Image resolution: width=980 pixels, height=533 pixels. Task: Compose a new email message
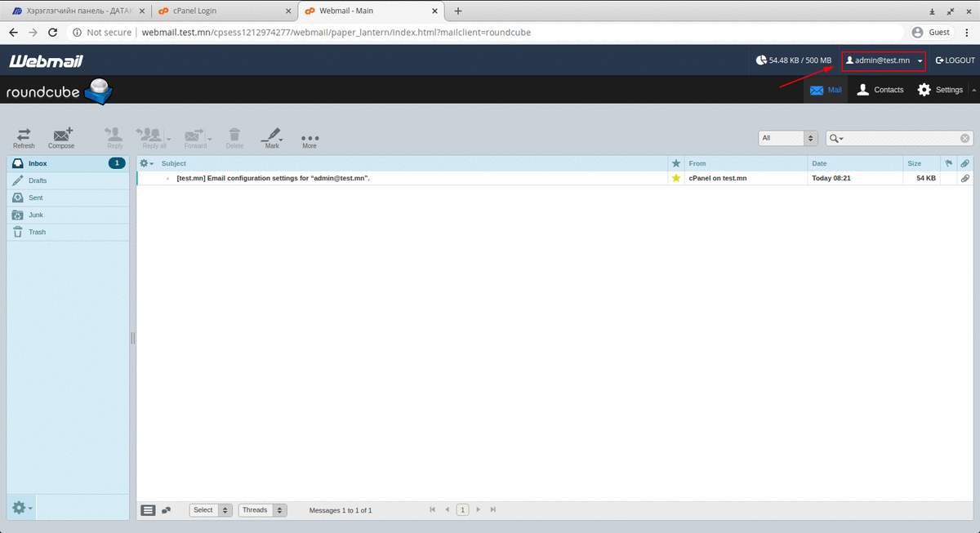[61, 137]
